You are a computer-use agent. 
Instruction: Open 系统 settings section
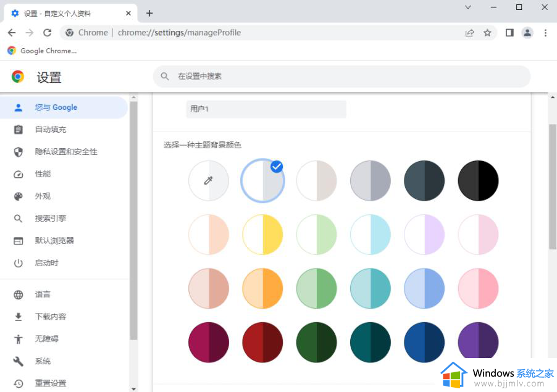pos(64,362)
